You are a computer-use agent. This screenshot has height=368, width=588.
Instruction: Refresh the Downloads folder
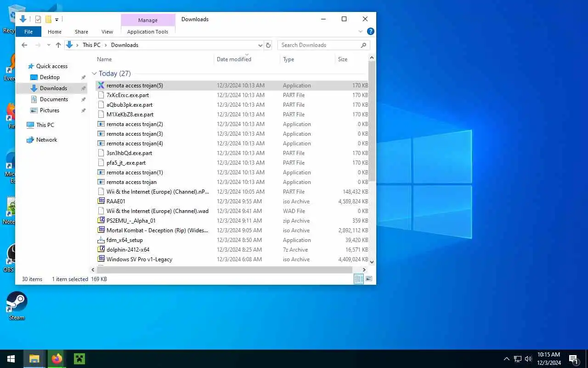(x=268, y=45)
